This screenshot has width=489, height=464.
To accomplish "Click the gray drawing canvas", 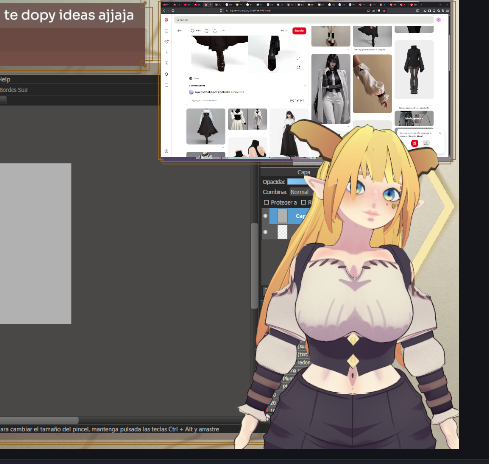I will click(35, 243).
